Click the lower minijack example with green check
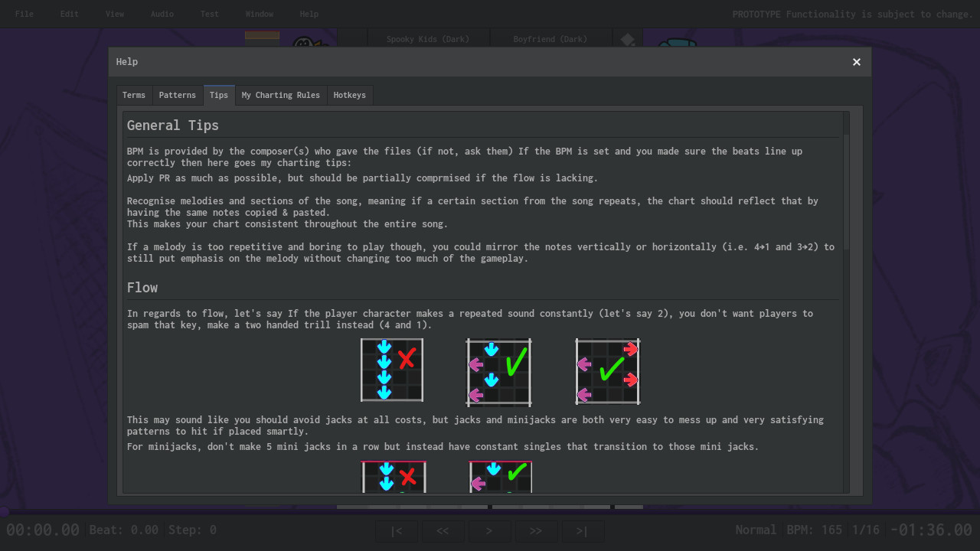 click(501, 477)
